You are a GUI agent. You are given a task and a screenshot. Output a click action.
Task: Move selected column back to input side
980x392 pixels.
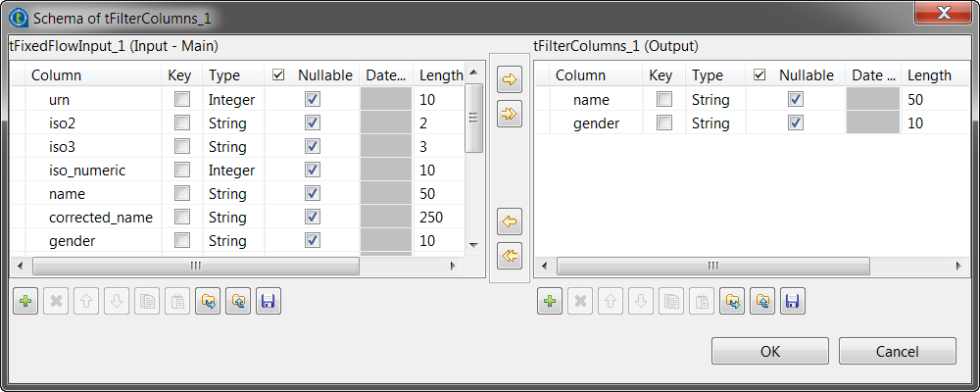tap(510, 220)
